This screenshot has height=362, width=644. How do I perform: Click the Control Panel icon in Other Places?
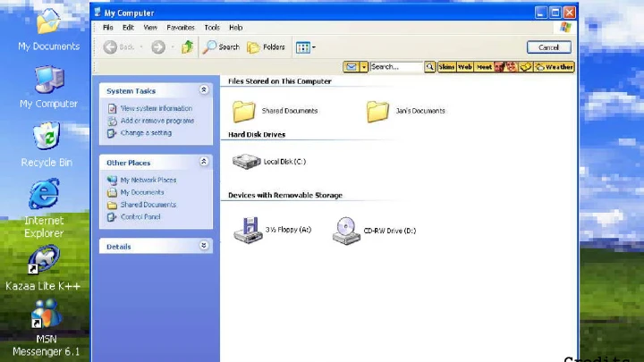click(112, 216)
